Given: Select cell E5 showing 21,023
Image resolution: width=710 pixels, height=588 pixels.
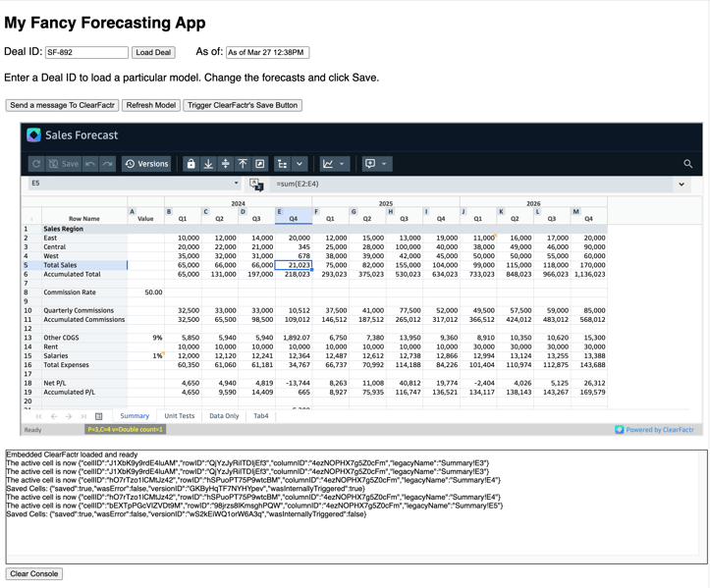Looking at the screenshot, I should [294, 265].
